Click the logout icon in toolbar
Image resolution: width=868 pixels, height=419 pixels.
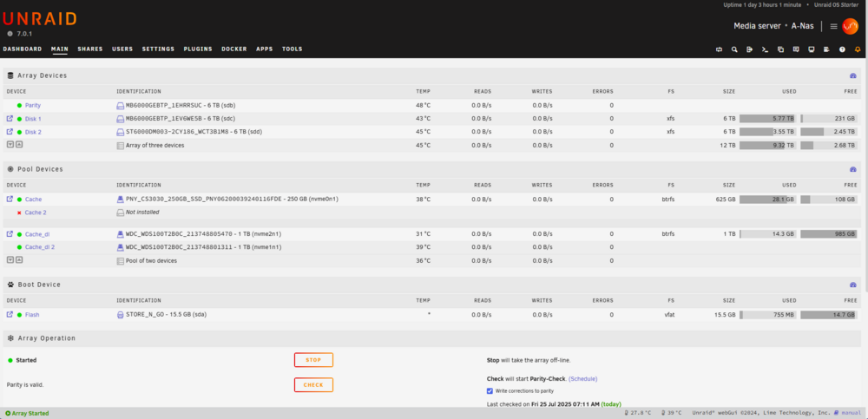point(750,49)
